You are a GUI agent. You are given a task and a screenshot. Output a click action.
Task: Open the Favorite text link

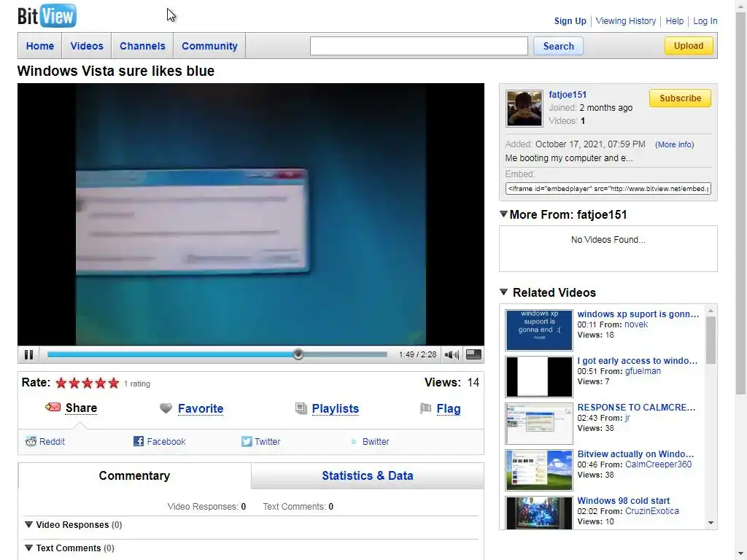(201, 408)
